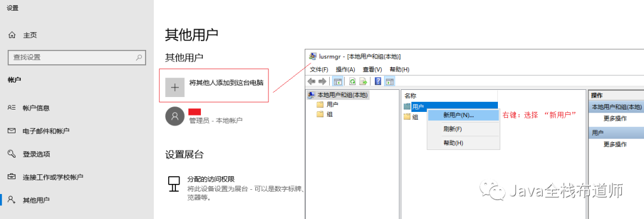Click the refresh icon in lusrmgr toolbar
This screenshot has height=219, width=644.
point(352,81)
